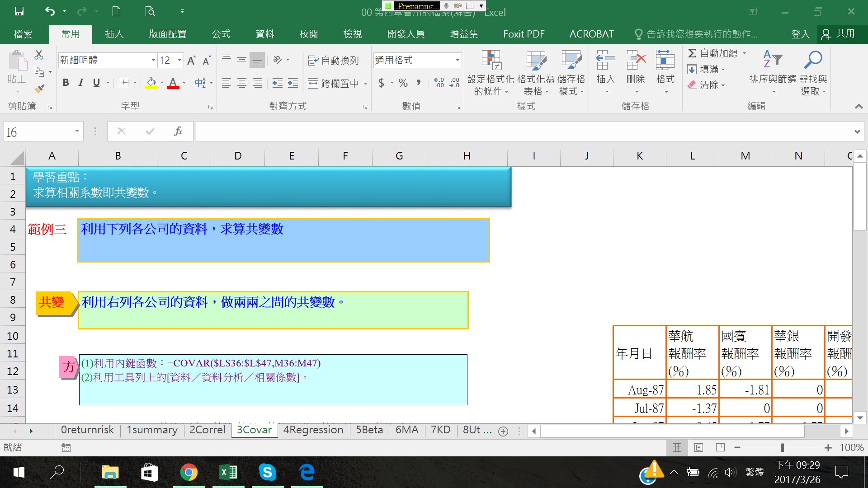The width and height of the screenshot is (868, 488).
Task: Toggle bottom vertical alignment
Action: click(x=257, y=60)
